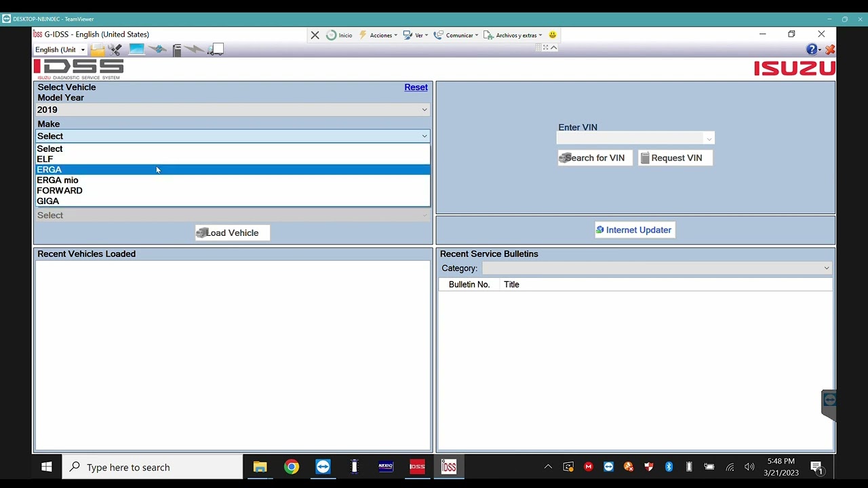The image size is (868, 488).
Task: Open the NEXIQ app in the taskbar
Action: [x=385, y=467]
